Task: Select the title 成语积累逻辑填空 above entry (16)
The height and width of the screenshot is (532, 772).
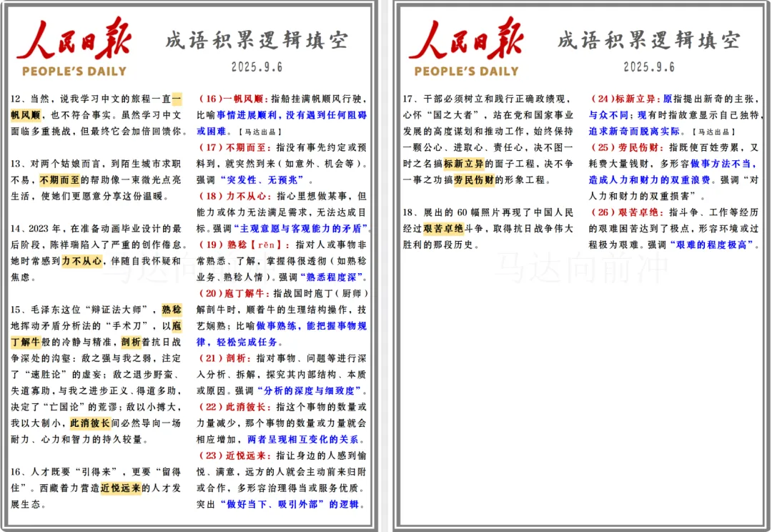Action: point(257,40)
